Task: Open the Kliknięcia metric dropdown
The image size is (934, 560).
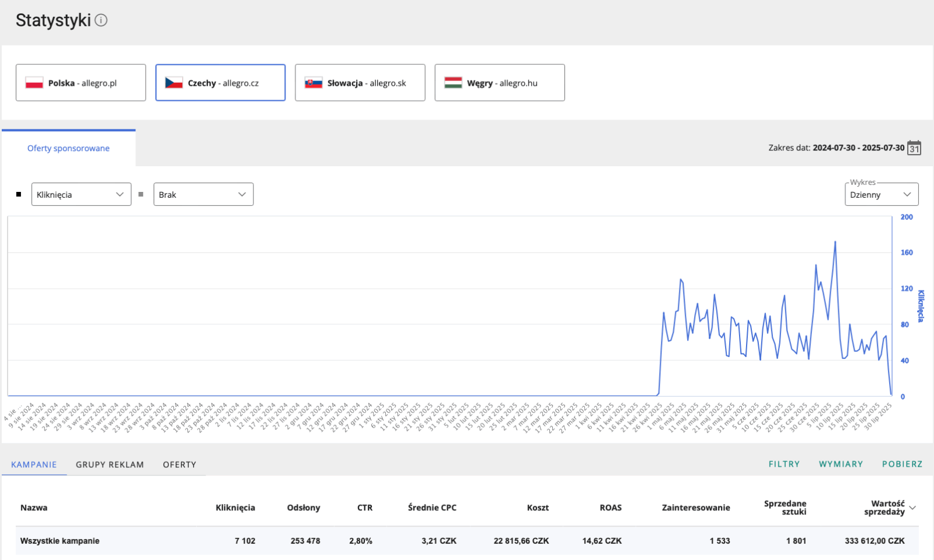Action: (81, 194)
